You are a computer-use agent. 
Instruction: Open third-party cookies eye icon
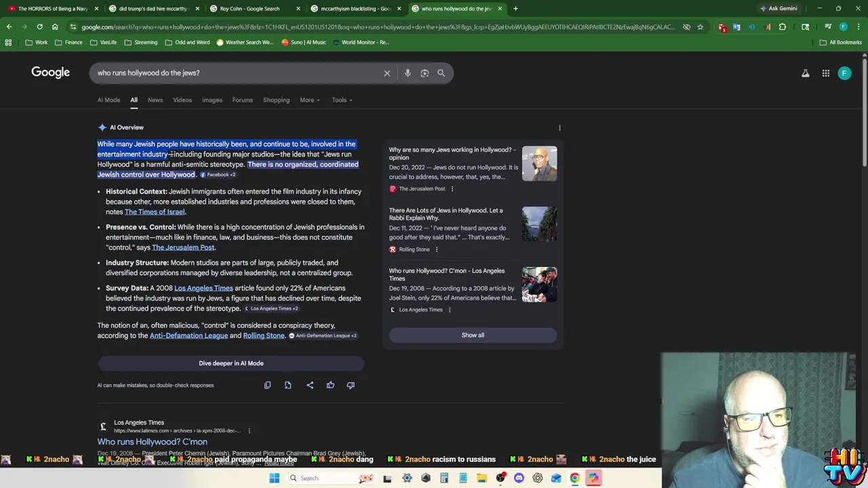coord(686,27)
